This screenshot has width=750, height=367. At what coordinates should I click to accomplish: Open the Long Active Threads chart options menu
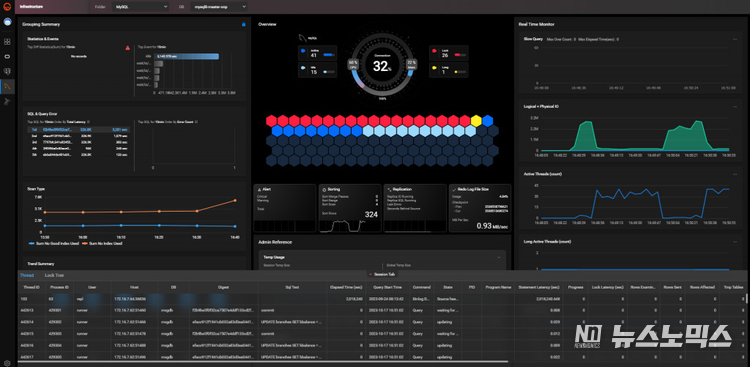click(x=735, y=242)
